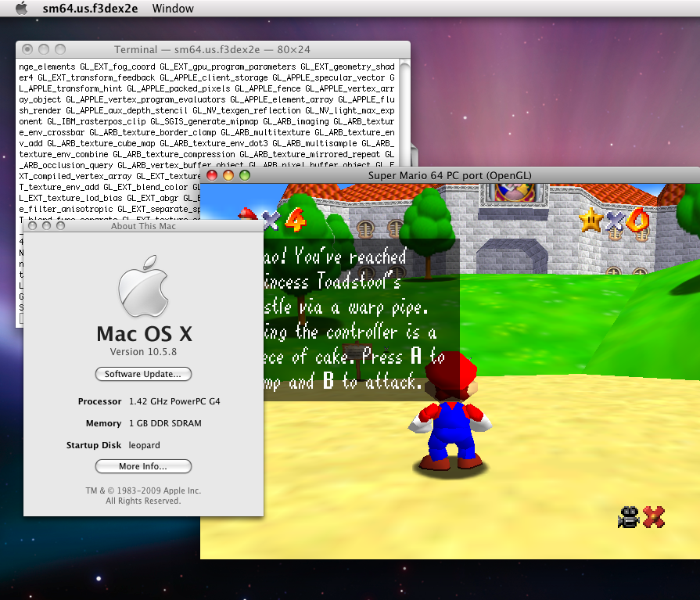
Task: Click Mario in the game window
Action: pyautogui.click(x=451, y=411)
